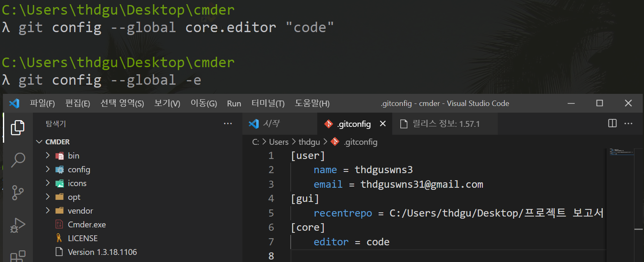This screenshot has height=262, width=644.
Task: Open editor more actions ellipsis menu
Action: point(629,123)
